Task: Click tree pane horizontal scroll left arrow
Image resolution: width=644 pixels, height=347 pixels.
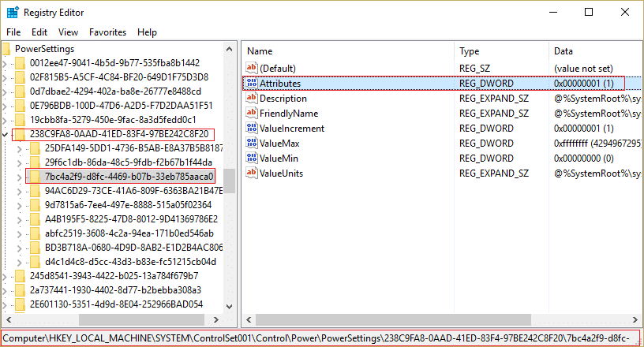Action: (x=9, y=319)
